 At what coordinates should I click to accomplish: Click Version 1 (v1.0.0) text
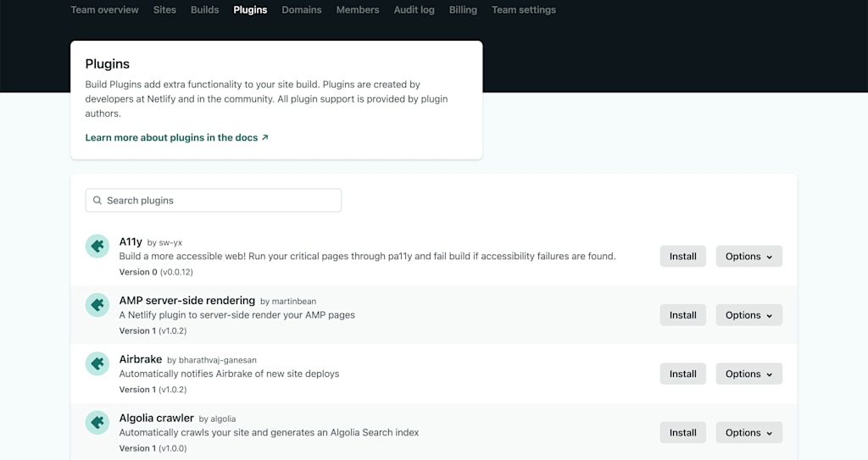pos(153,448)
